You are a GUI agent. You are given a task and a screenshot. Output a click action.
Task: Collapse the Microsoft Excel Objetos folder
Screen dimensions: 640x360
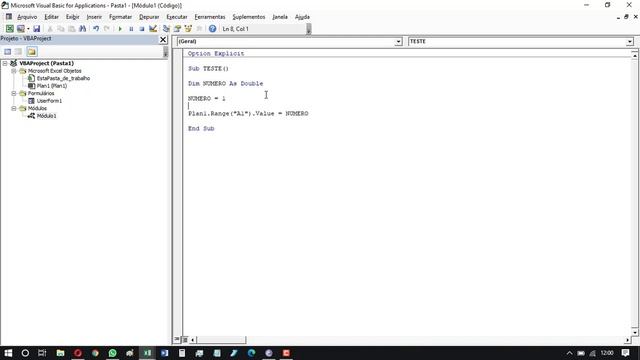13,71
